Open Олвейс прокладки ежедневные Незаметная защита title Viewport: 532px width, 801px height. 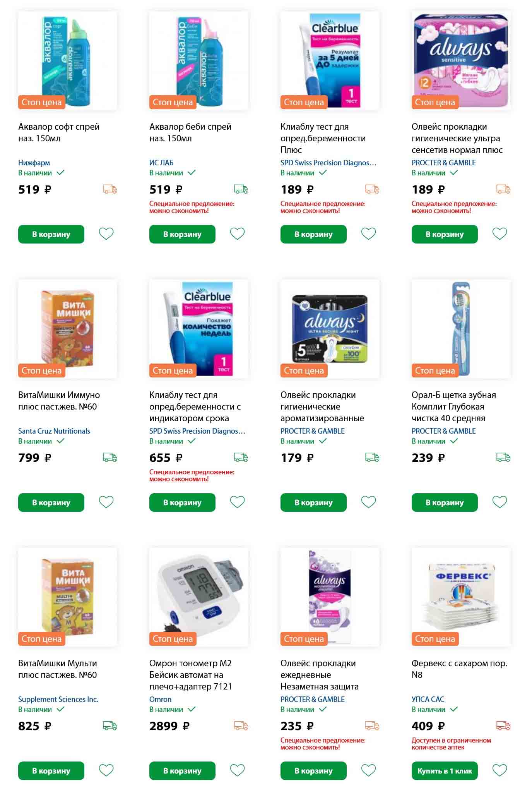(320, 675)
